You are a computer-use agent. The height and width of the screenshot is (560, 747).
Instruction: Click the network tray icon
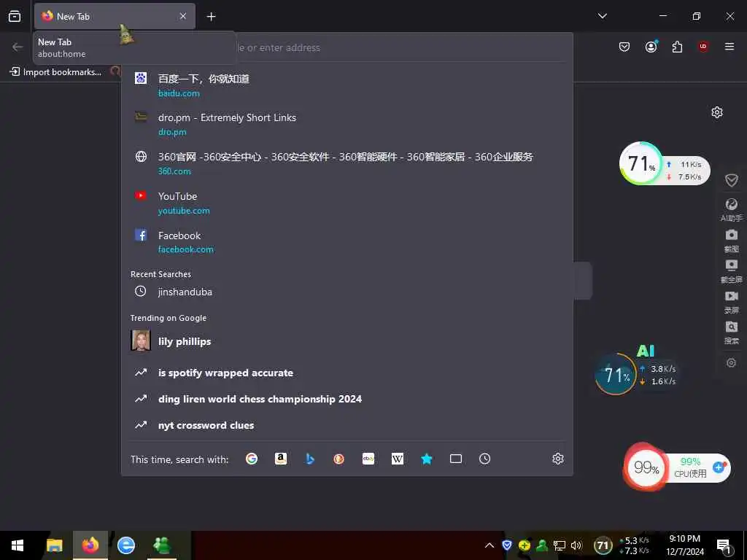(x=560, y=545)
